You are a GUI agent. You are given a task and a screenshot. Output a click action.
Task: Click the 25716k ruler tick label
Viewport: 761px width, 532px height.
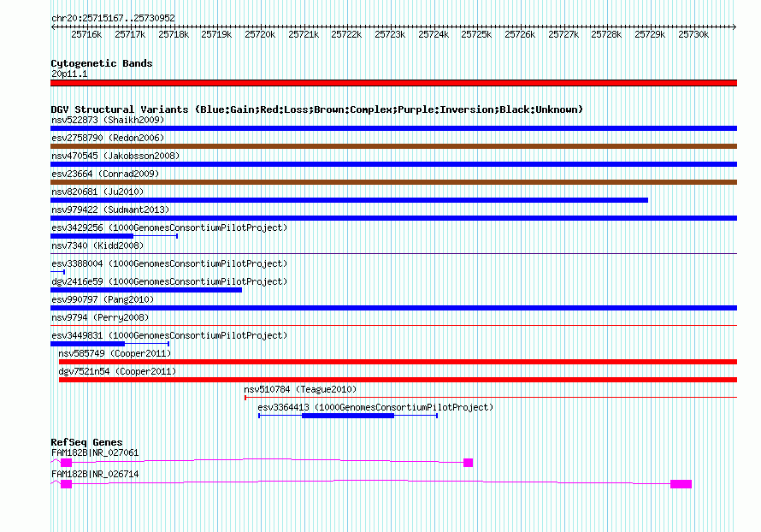tap(86, 34)
